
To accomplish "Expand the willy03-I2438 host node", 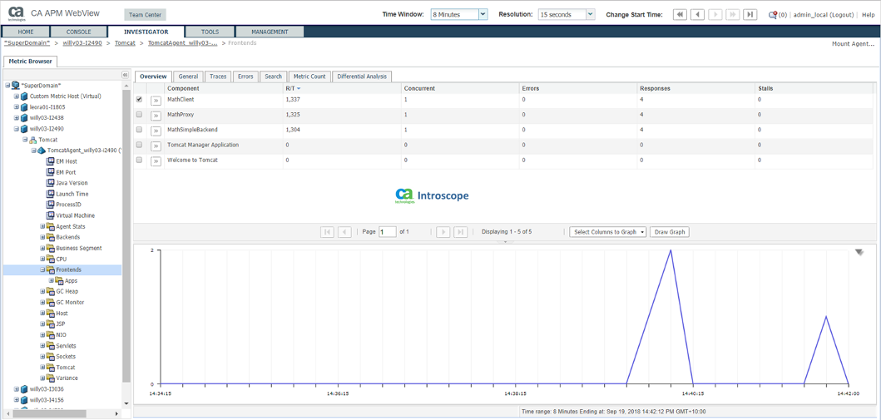I will point(16,118).
